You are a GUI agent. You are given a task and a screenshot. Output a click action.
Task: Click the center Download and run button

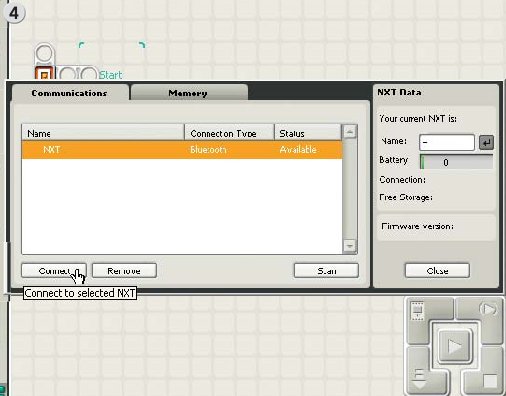[x=454, y=346]
